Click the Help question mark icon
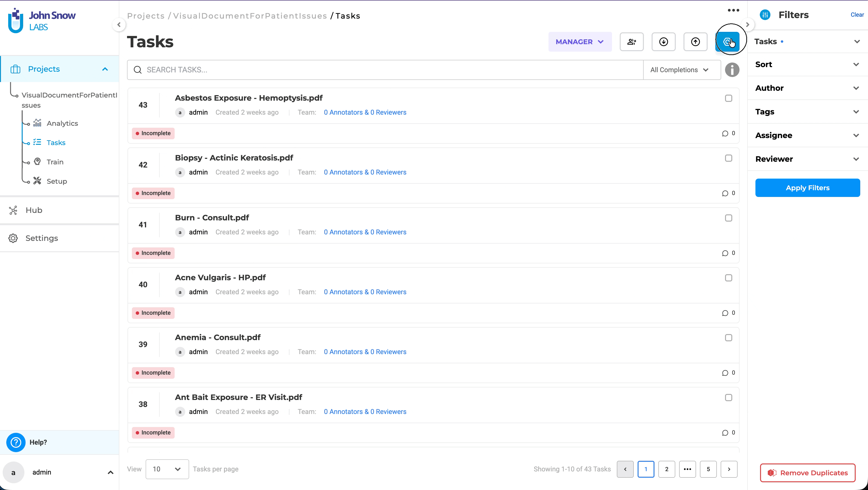 pyautogui.click(x=16, y=442)
